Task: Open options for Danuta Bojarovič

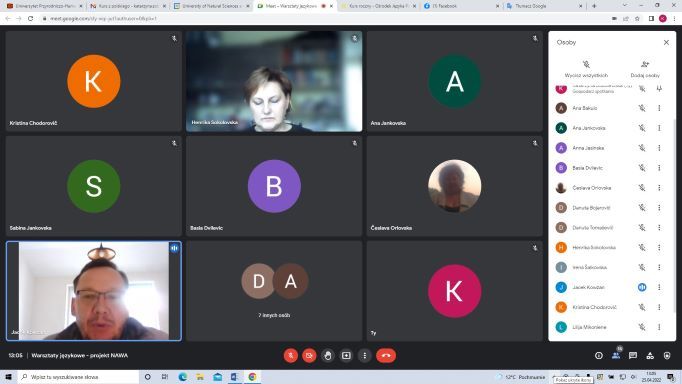Action: click(x=659, y=208)
